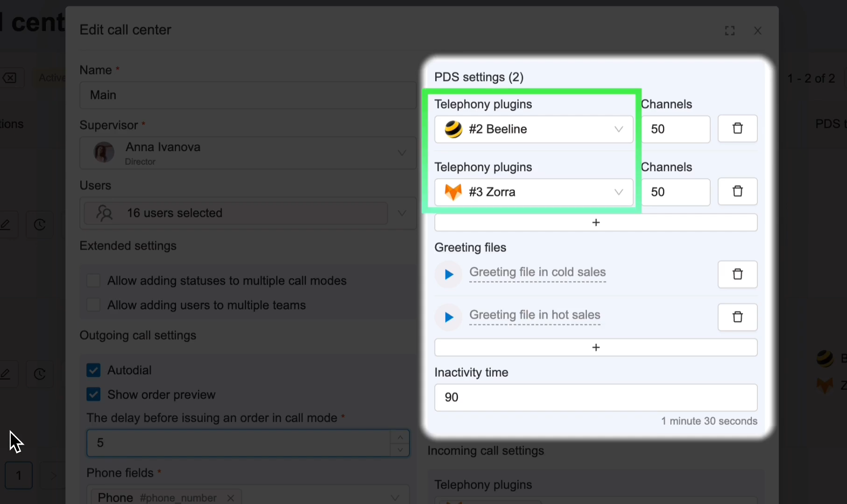Click Anna Ivanova supervisor avatar
The width and height of the screenshot is (847, 504).
(x=104, y=153)
